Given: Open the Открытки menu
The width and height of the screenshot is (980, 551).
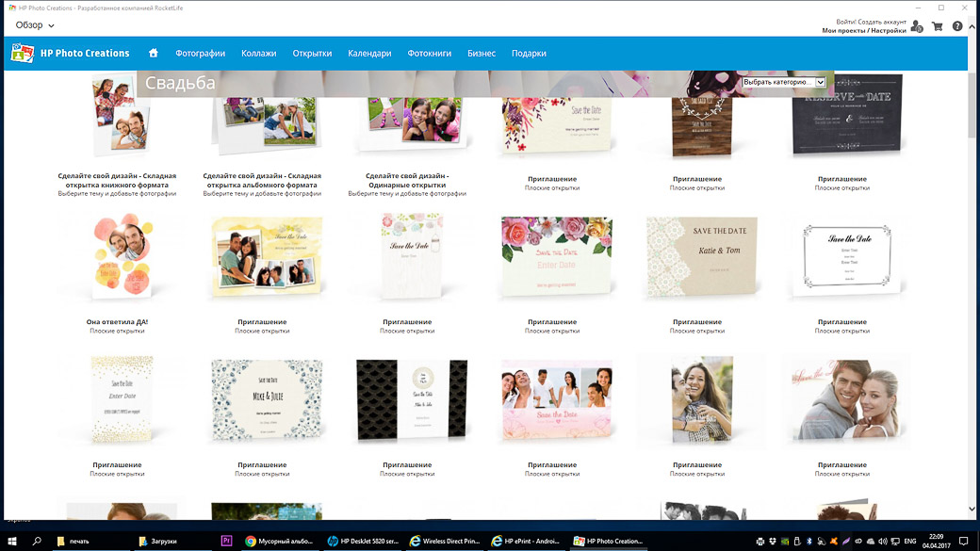Looking at the screenshot, I should click(312, 53).
